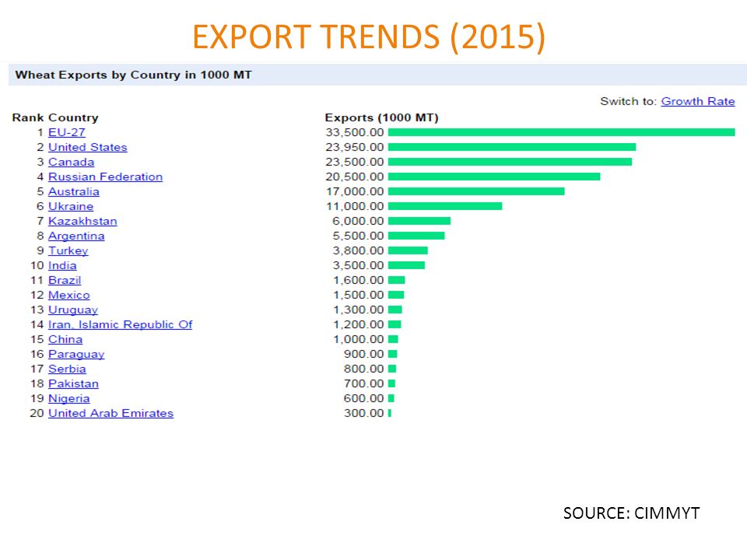Open the Kazakhstan link
This screenshot has width=747, height=560.
pos(82,221)
